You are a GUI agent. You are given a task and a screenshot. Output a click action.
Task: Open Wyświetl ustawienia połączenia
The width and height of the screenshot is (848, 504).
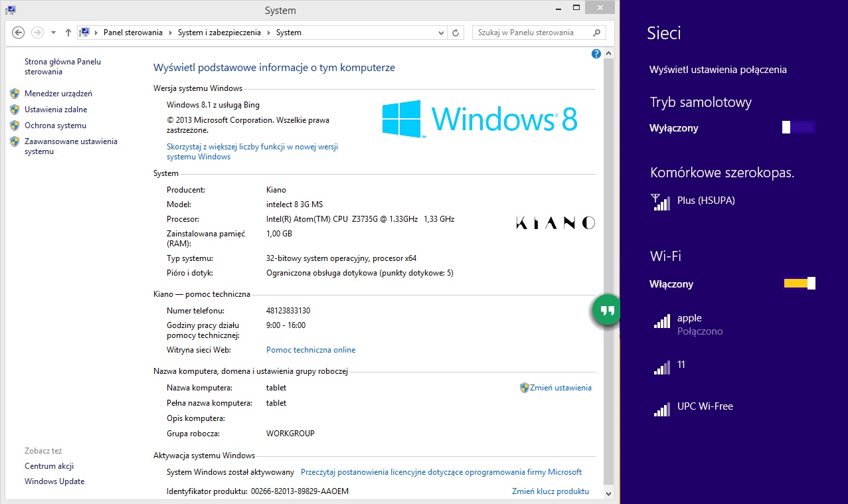pos(718,70)
